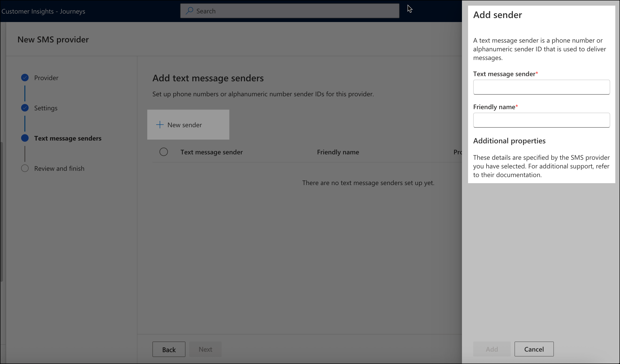Click the Friendly name column header
The height and width of the screenshot is (364, 620).
(338, 152)
